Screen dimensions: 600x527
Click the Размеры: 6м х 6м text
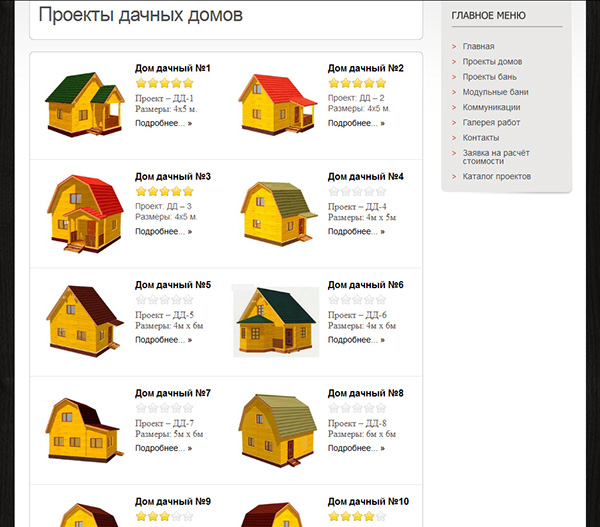pos(362,434)
